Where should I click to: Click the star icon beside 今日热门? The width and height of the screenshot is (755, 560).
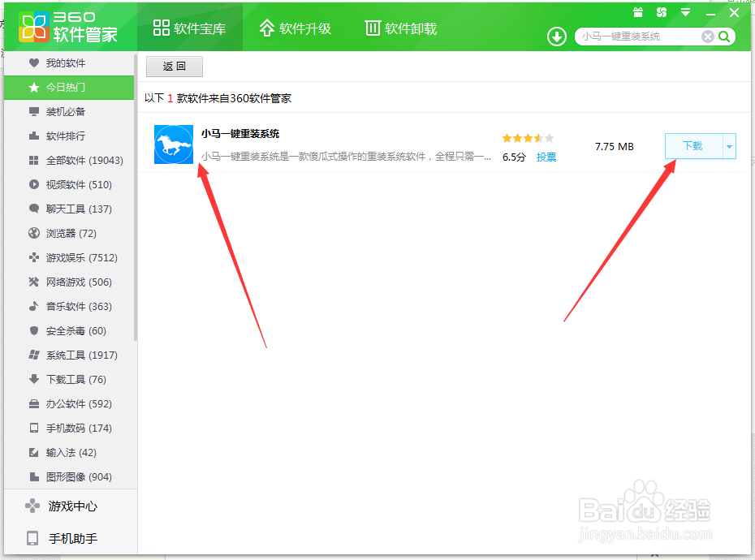coord(34,87)
